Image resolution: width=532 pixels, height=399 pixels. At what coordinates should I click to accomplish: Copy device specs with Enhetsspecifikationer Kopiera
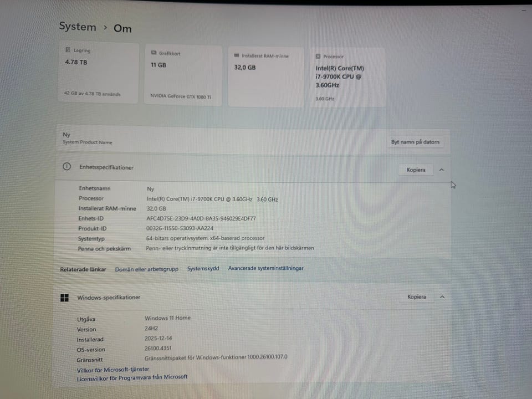[416, 170]
